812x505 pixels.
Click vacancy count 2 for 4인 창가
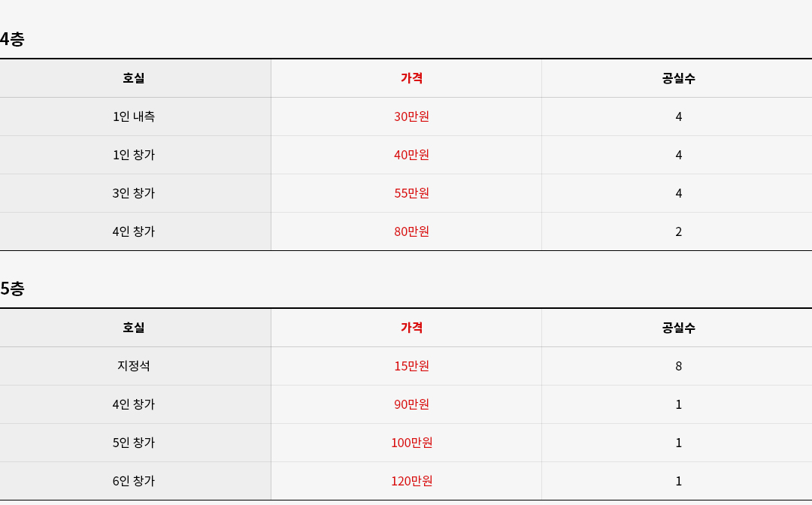coord(678,231)
